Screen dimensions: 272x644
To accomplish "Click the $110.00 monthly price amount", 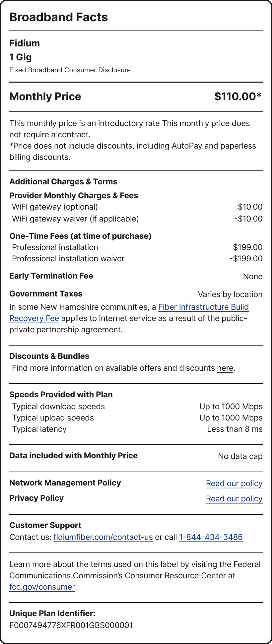I will pyautogui.click(x=238, y=97).
